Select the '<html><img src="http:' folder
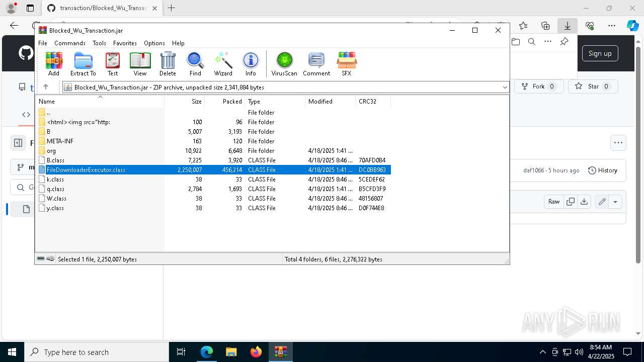The height and width of the screenshot is (362, 644). [213, 122]
